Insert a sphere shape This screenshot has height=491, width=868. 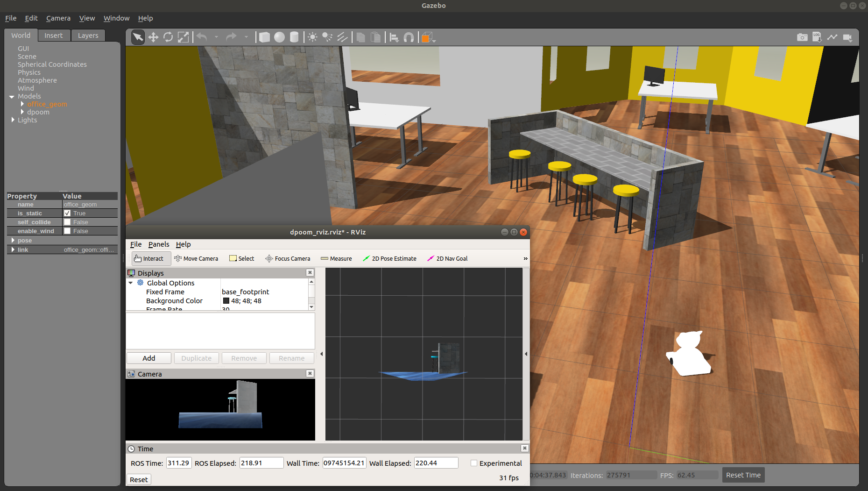pos(279,37)
